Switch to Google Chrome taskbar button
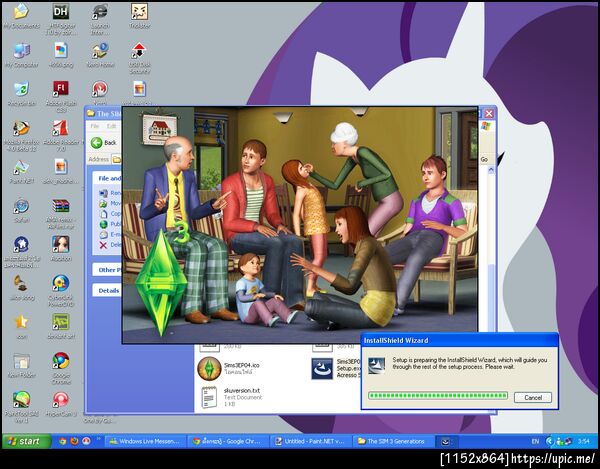 [x=228, y=441]
